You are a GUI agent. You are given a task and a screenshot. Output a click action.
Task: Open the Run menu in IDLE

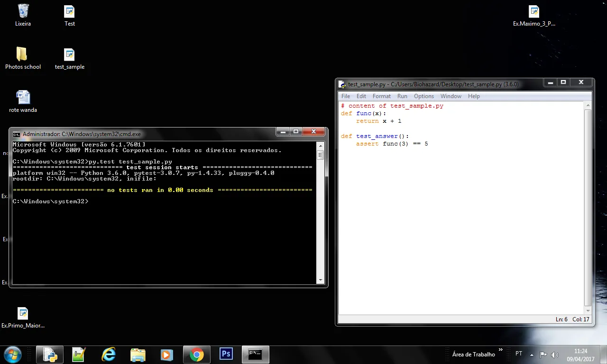pyautogui.click(x=402, y=96)
